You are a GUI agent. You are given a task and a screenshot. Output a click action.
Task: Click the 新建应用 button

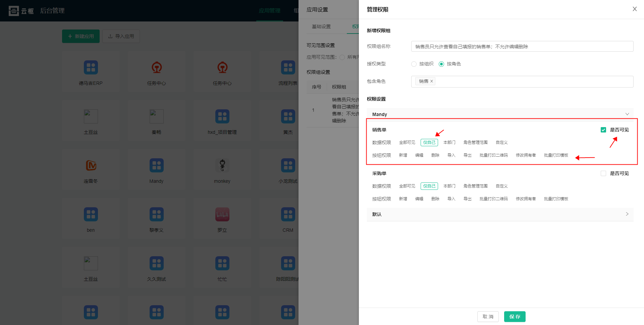[81, 36]
